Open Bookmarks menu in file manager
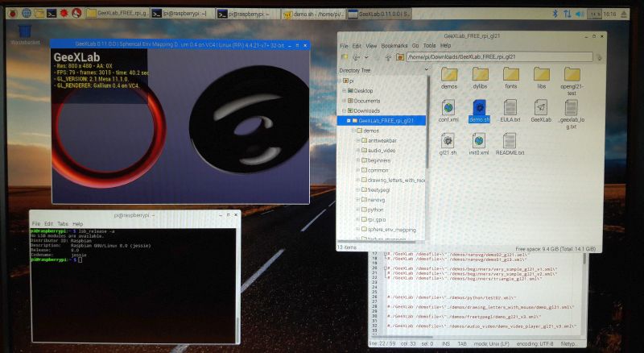The height and width of the screenshot is (353, 644). coord(394,46)
